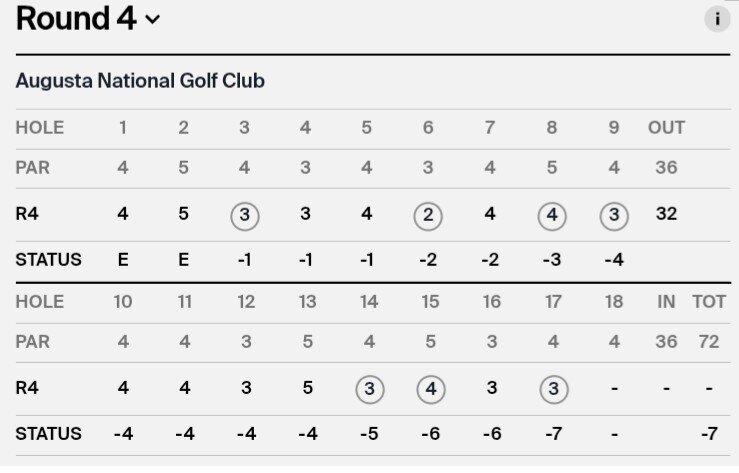Image resolution: width=739 pixels, height=473 pixels.
Task: Click the circled 2 on hole 6
Action: click(x=428, y=216)
